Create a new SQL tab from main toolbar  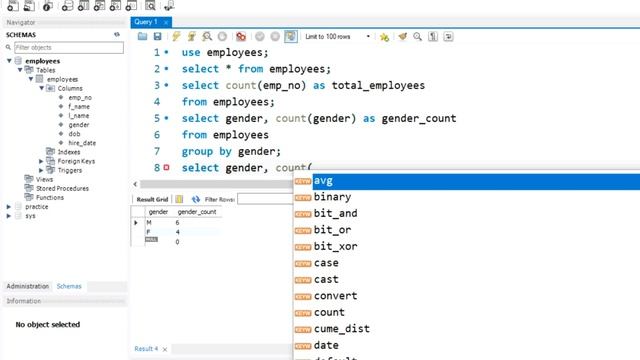coord(13,6)
